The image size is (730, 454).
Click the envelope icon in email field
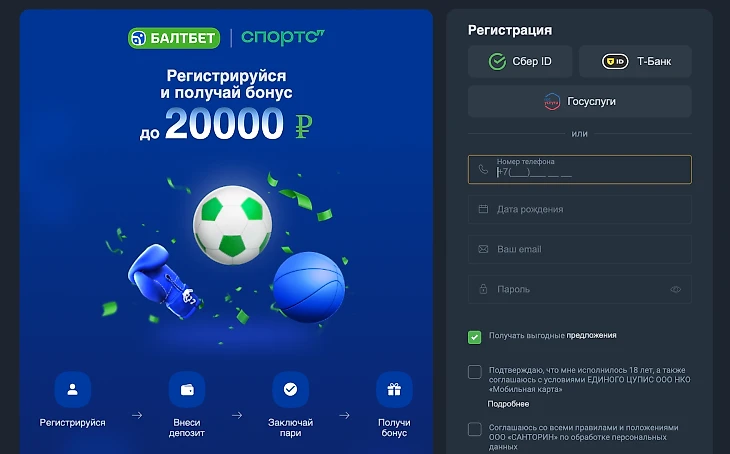coord(483,249)
